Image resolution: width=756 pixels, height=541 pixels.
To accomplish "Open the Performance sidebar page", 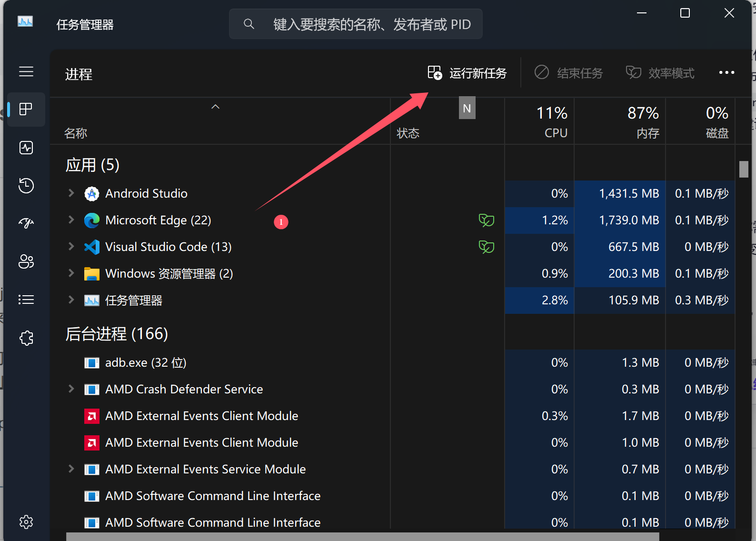I will click(x=26, y=148).
